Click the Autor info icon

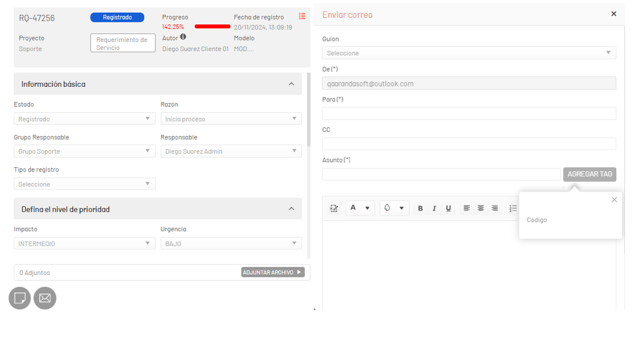point(183,37)
